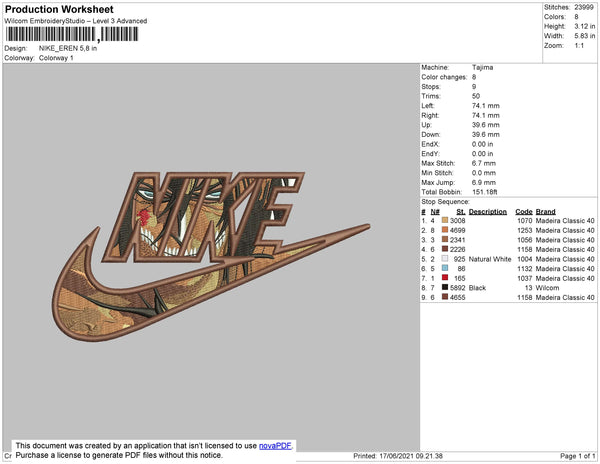Click the novaPDF link in notice
This screenshot has height=464, width=600.
tap(275, 446)
